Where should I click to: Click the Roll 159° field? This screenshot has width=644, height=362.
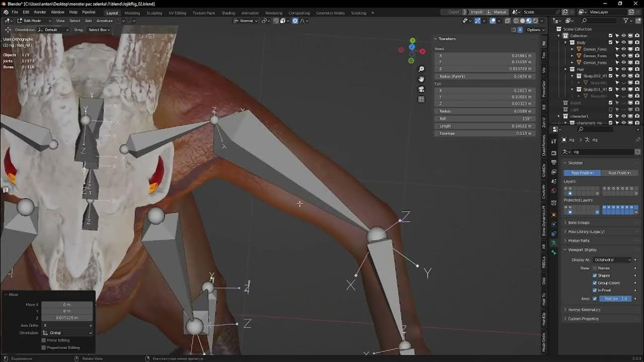[486, 119]
